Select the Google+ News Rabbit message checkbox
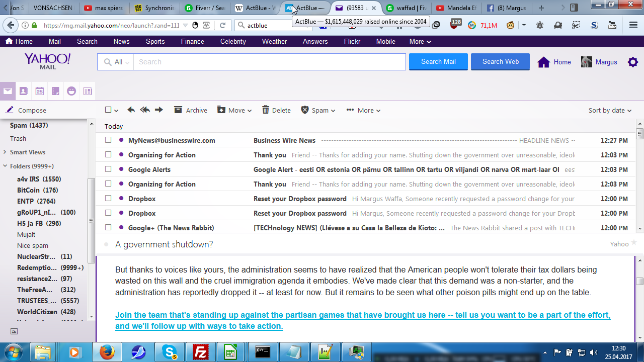Viewport: 644px width, 362px height. tap(108, 228)
